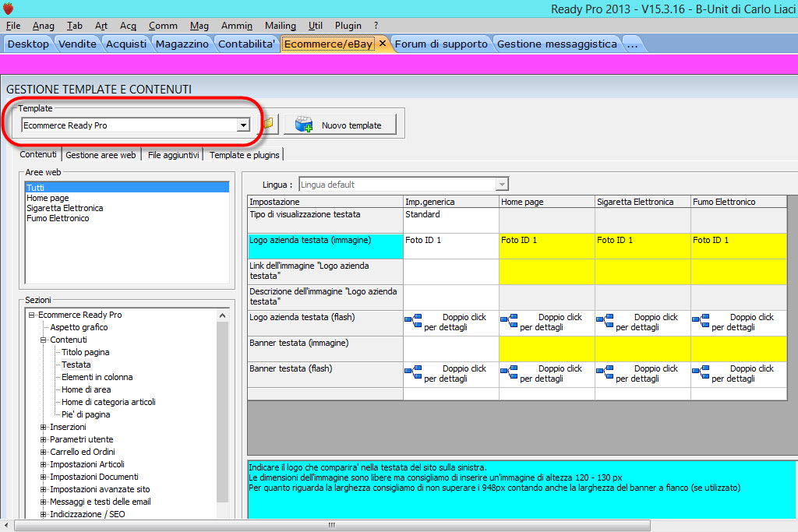The image size is (798, 532).
Task: Click flash icon in Logo azienda Fumo Elettronico cell
Action: click(701, 321)
